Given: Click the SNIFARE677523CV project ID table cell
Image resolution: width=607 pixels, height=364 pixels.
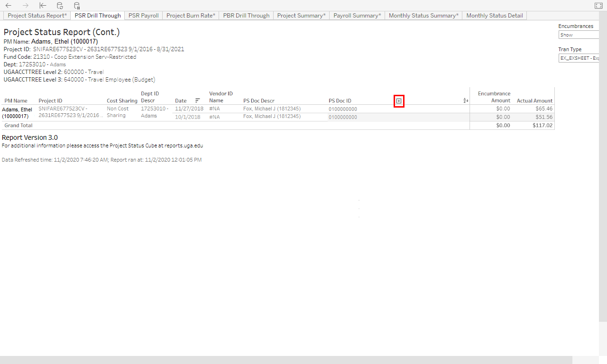Looking at the screenshot, I should click(71, 112).
